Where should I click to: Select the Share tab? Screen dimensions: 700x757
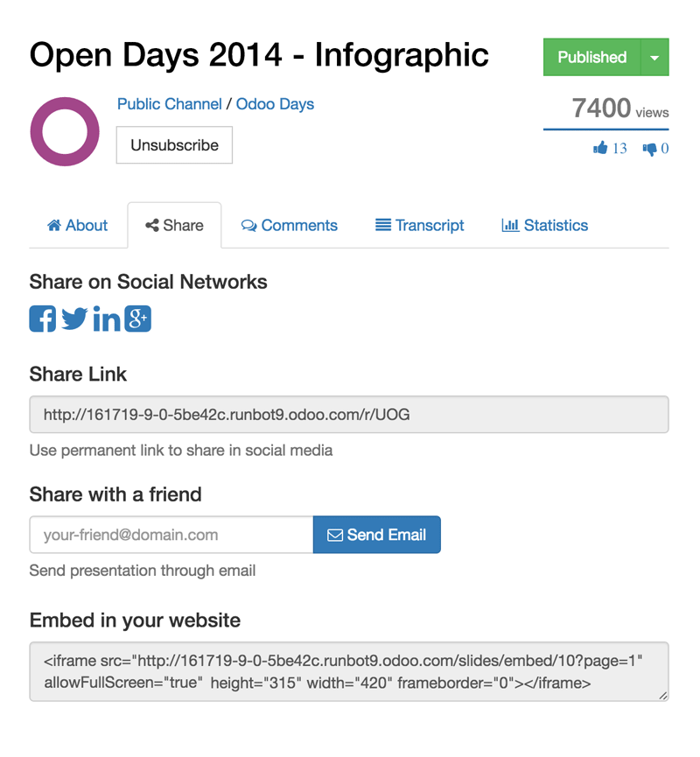(x=174, y=226)
